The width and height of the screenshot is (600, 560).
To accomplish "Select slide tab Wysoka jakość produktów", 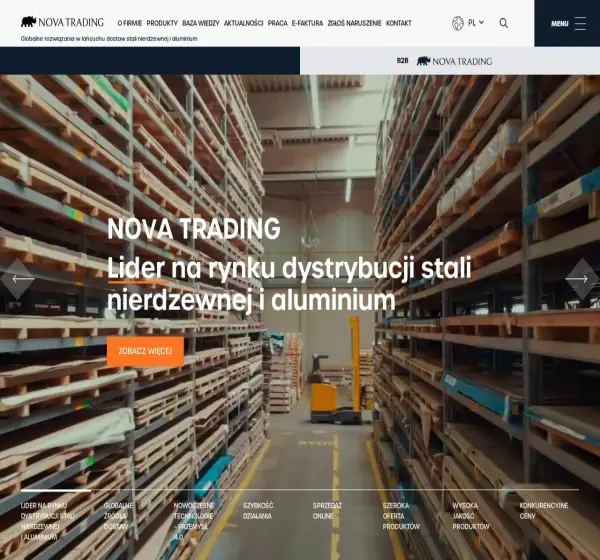I will pos(471,516).
